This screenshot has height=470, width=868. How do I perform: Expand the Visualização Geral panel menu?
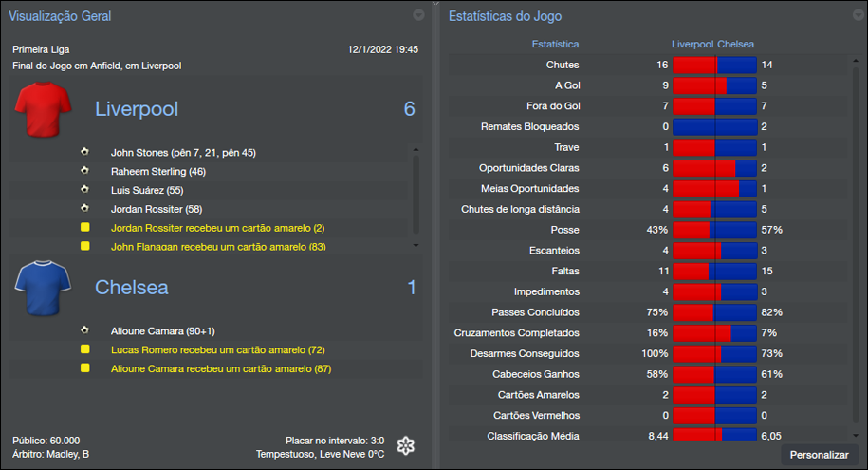419,15
